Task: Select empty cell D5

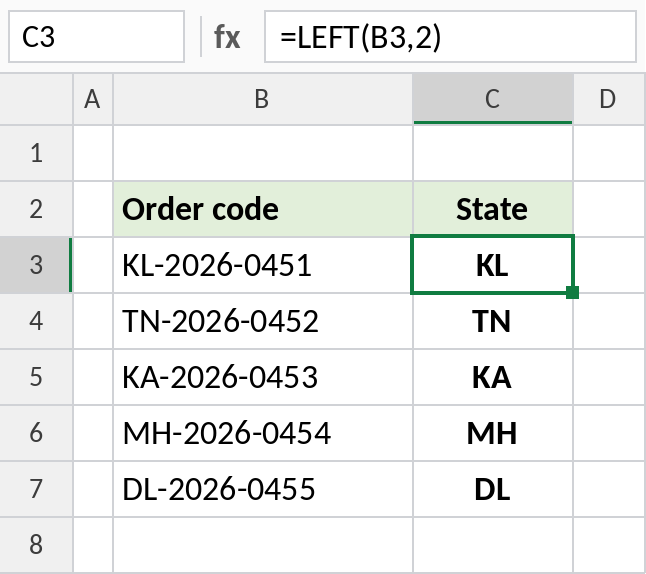Action: pos(609,377)
